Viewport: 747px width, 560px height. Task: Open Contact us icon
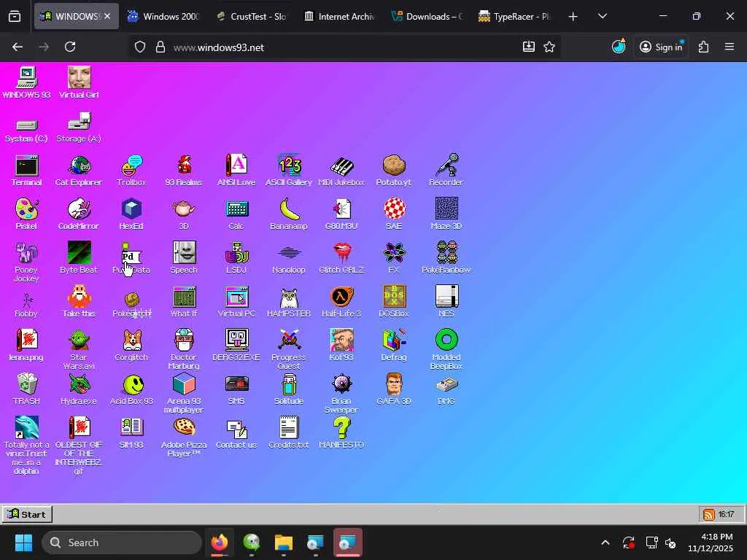pyautogui.click(x=236, y=433)
